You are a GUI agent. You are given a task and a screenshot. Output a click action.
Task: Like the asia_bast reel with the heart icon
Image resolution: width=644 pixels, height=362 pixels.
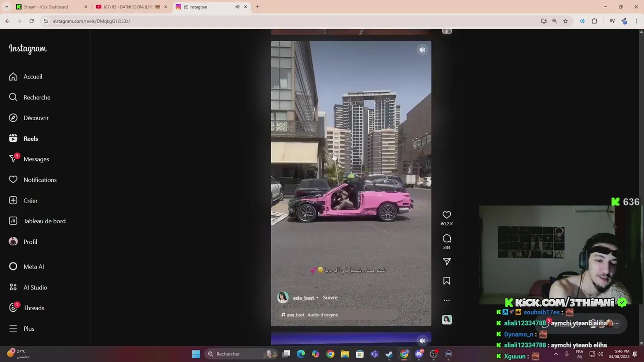point(447,215)
